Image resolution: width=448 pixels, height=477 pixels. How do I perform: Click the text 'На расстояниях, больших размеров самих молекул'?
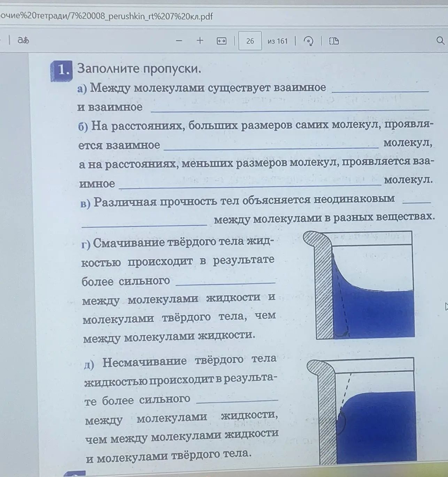[236, 125]
